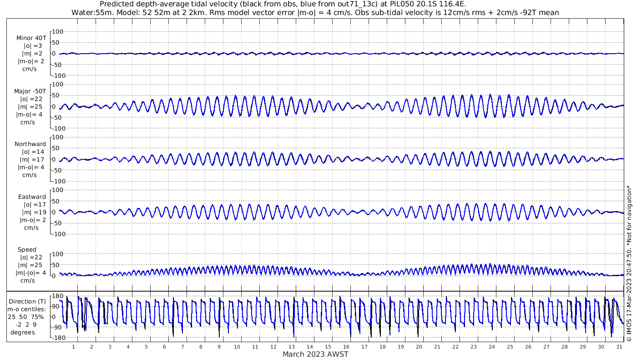Select the "Speed" panel label
Screen dimensions: 637x364
(x=27, y=250)
